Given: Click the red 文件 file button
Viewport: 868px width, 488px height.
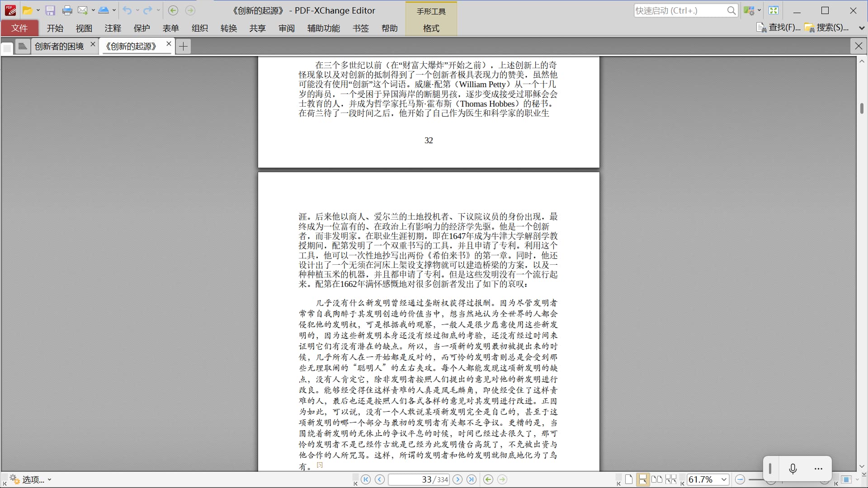Looking at the screenshot, I should pos(19,28).
